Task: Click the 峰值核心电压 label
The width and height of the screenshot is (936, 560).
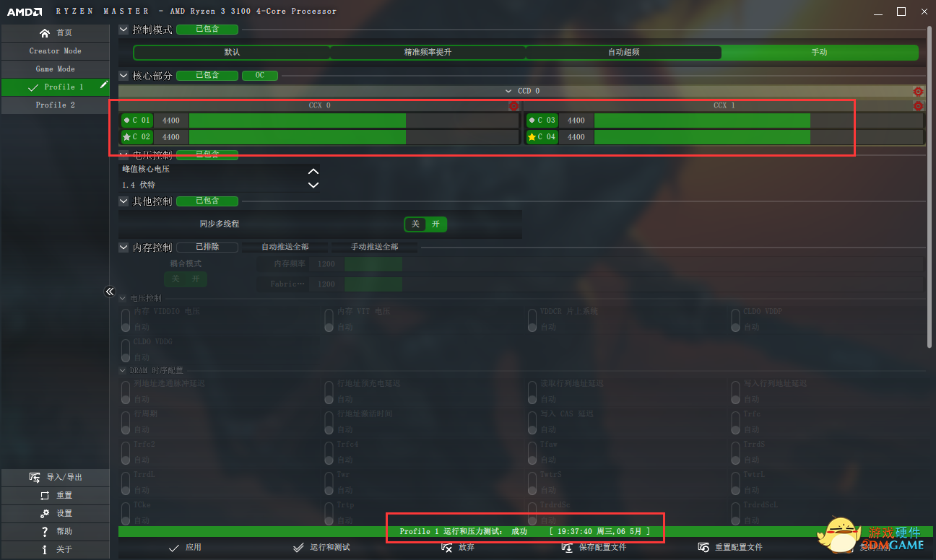Action: 146,170
